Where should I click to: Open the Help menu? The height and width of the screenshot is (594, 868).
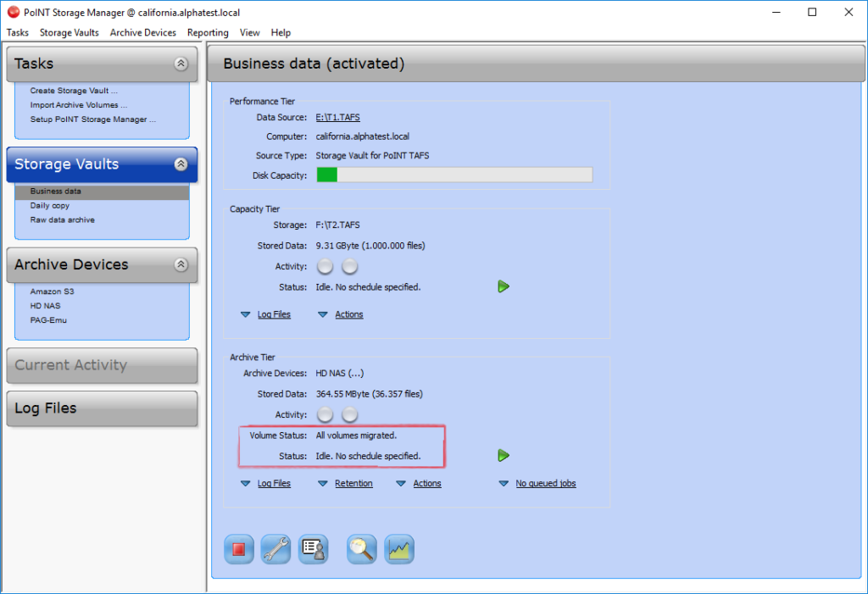point(281,33)
